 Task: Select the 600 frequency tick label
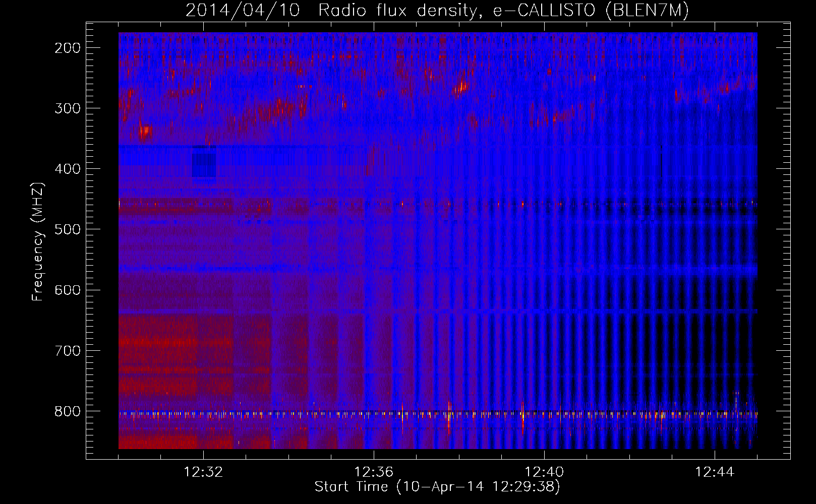[68, 290]
